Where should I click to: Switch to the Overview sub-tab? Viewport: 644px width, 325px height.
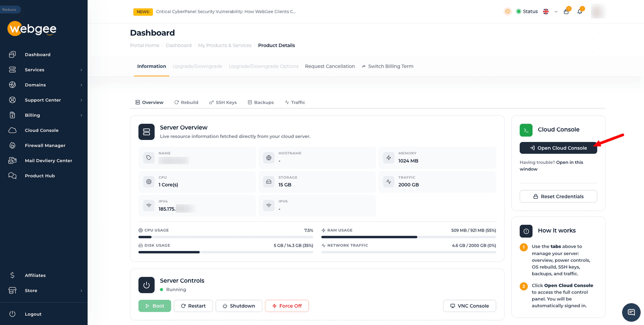tap(149, 102)
